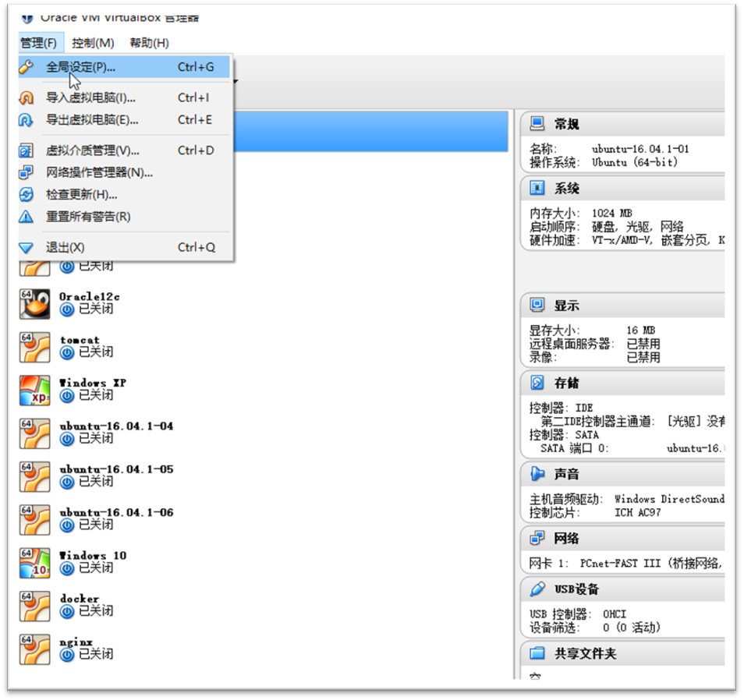This screenshot has width=744, height=700.
Task: Click the blue arrow icon beside 退出
Action: pyautogui.click(x=26, y=248)
